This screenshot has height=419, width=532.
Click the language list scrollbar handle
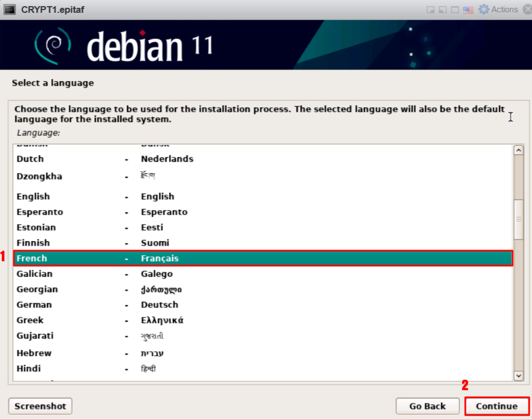[x=518, y=220]
